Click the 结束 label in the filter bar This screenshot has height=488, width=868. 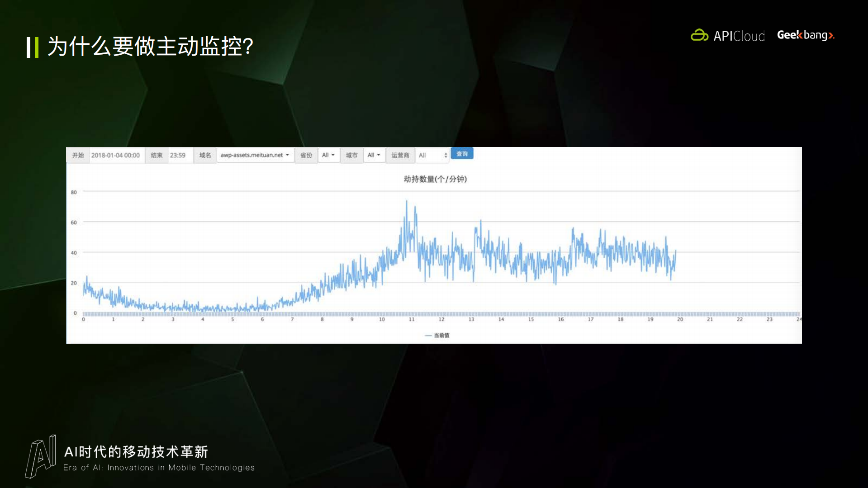pos(156,155)
